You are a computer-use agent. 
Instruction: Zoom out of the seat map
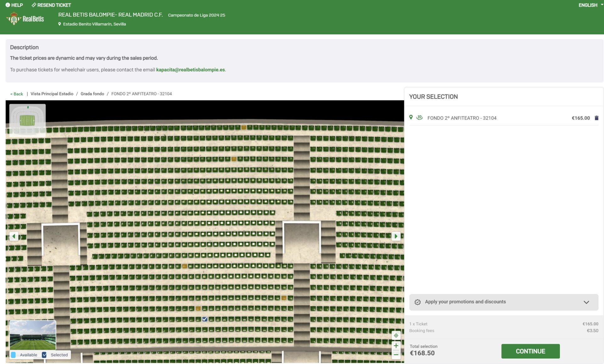pos(396,355)
